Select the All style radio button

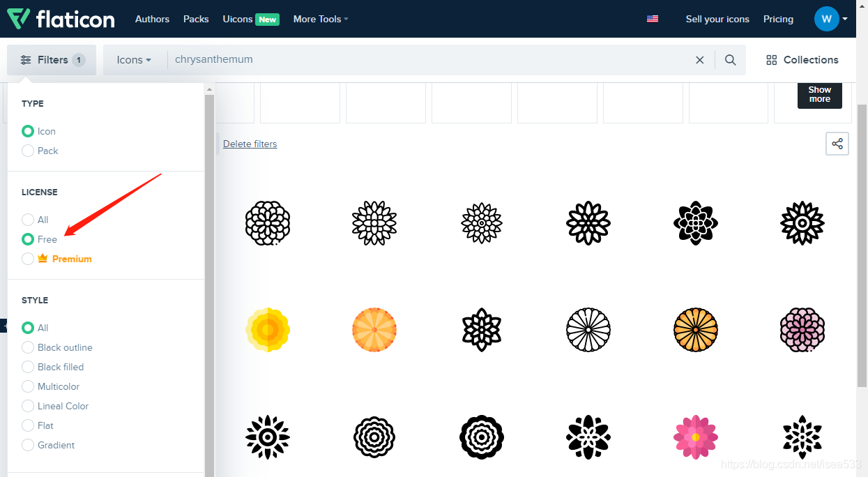pyautogui.click(x=28, y=328)
